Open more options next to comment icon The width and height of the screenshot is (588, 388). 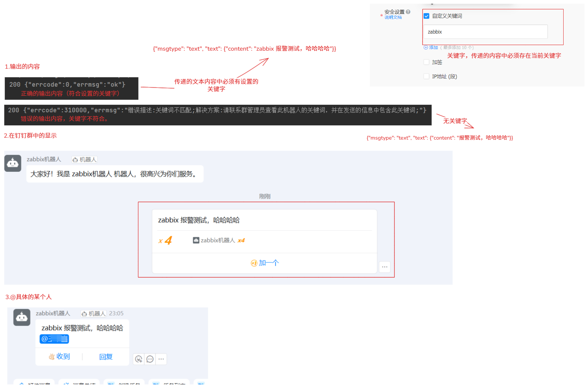pos(161,359)
